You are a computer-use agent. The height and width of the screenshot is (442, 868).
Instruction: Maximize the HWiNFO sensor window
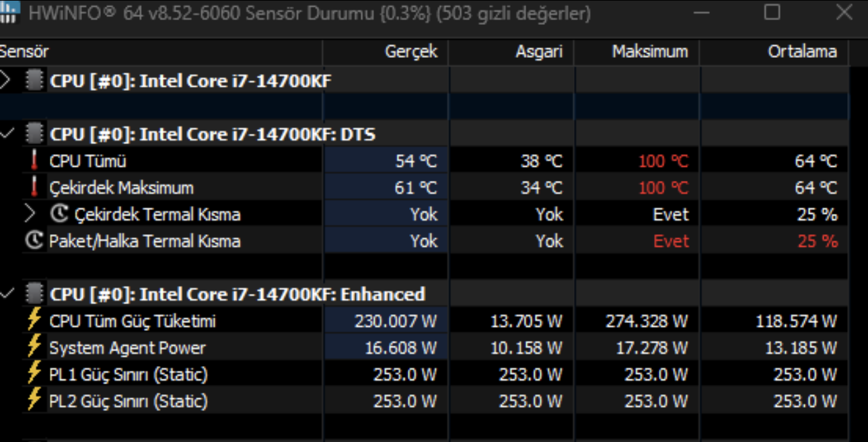tap(772, 12)
